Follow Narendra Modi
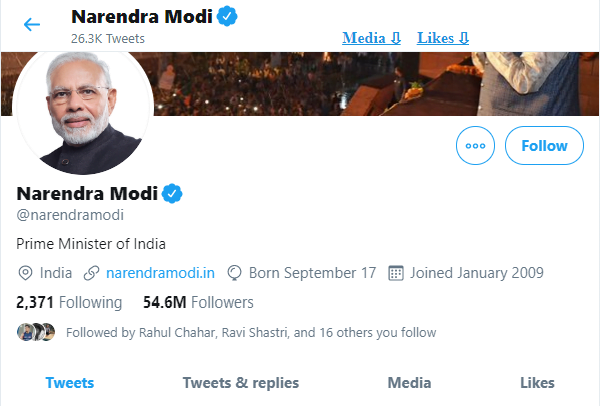 click(x=544, y=146)
